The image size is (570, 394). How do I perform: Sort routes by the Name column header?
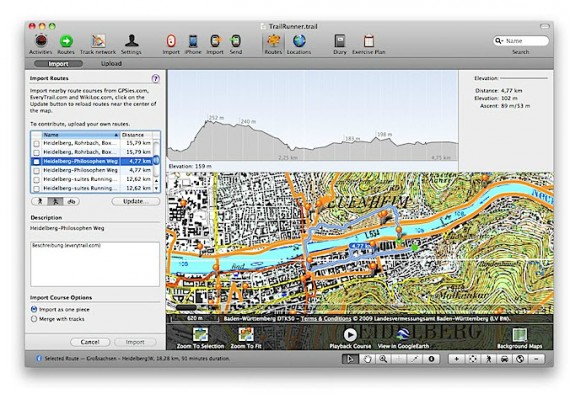81,135
